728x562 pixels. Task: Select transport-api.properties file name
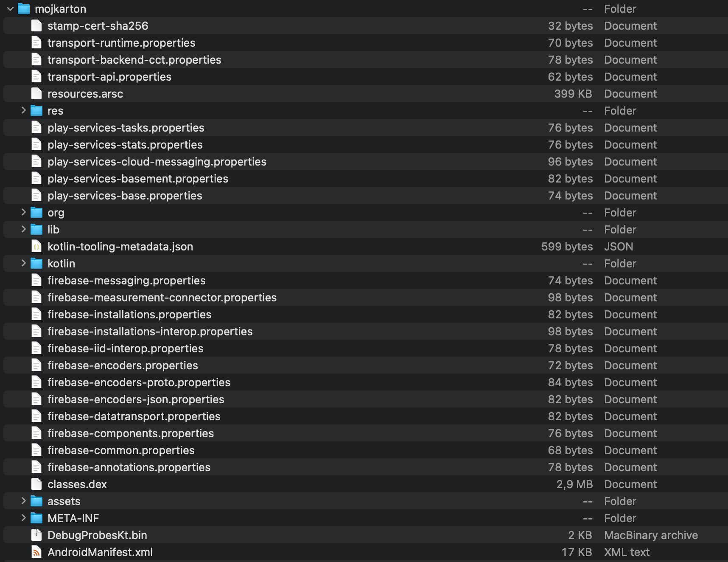tap(109, 77)
